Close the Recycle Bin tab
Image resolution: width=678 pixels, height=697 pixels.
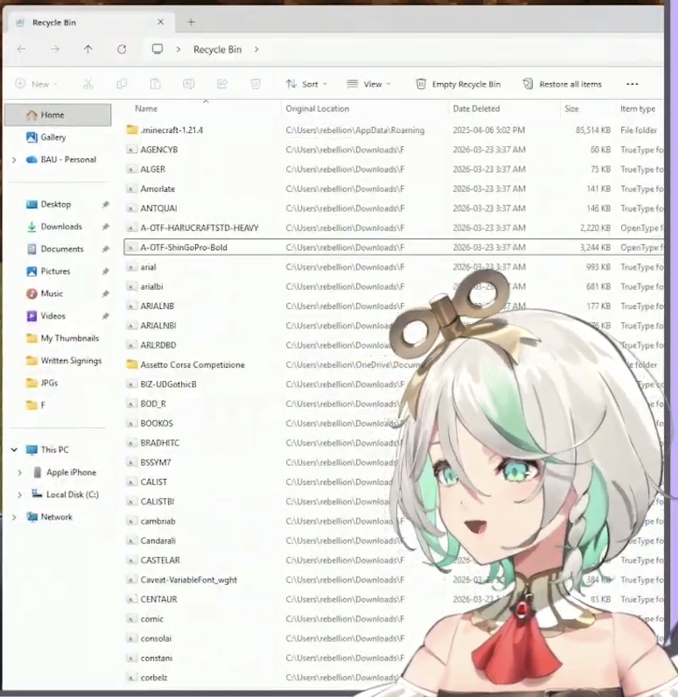pos(160,22)
